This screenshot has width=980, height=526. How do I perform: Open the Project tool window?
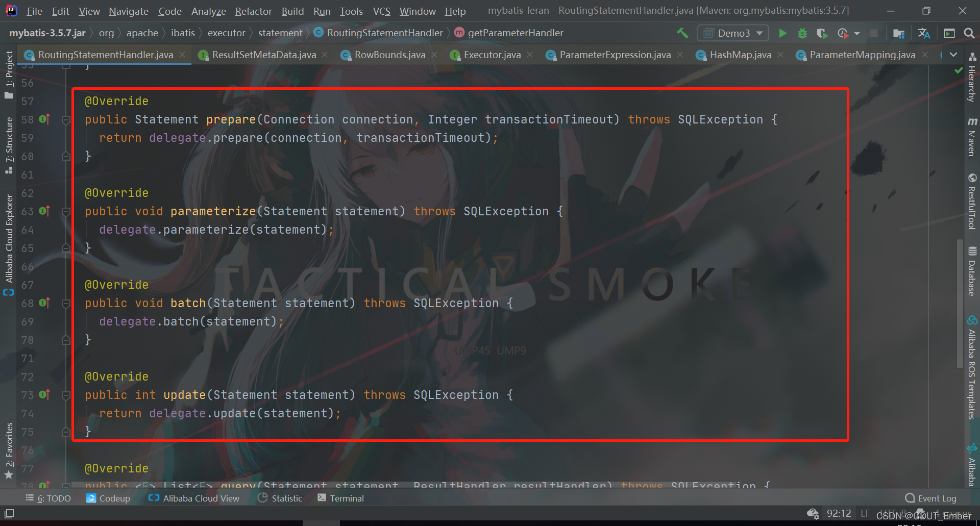coord(9,75)
